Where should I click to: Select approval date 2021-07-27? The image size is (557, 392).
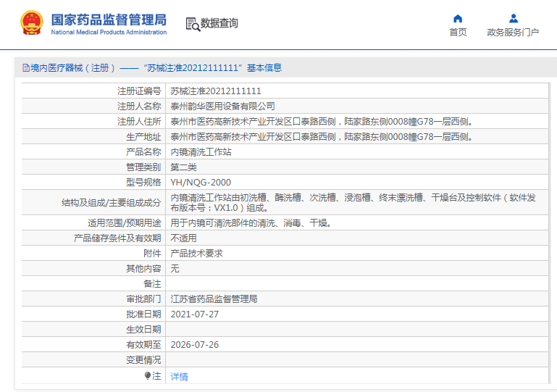coord(195,314)
